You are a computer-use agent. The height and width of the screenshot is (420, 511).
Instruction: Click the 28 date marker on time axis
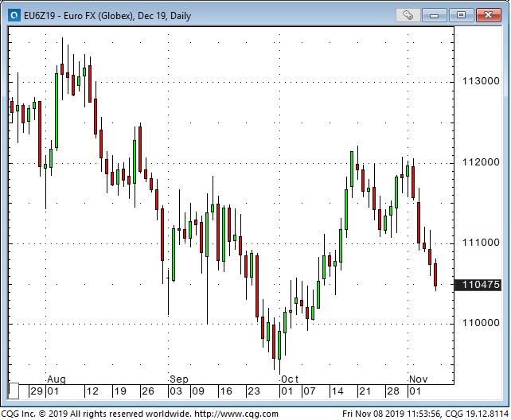393,391
